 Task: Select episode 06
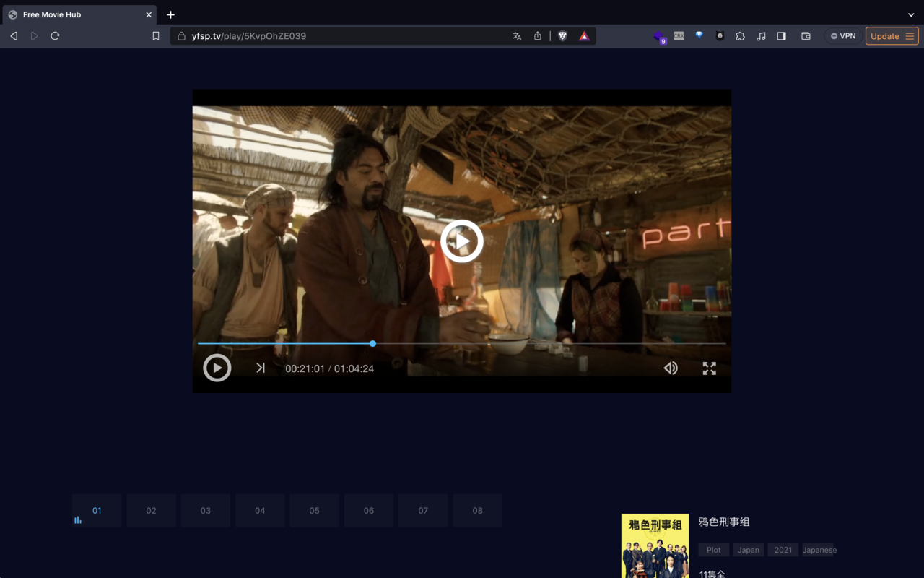click(x=369, y=511)
